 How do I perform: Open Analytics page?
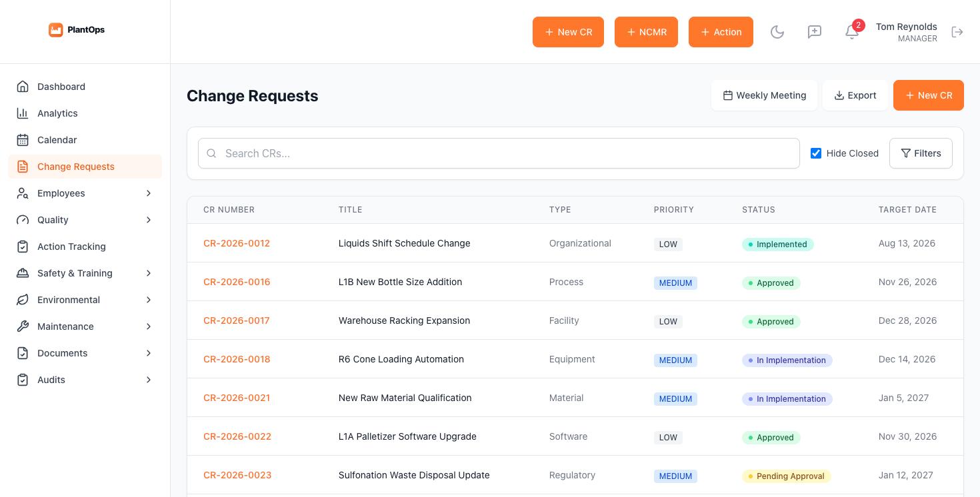[x=85, y=113]
